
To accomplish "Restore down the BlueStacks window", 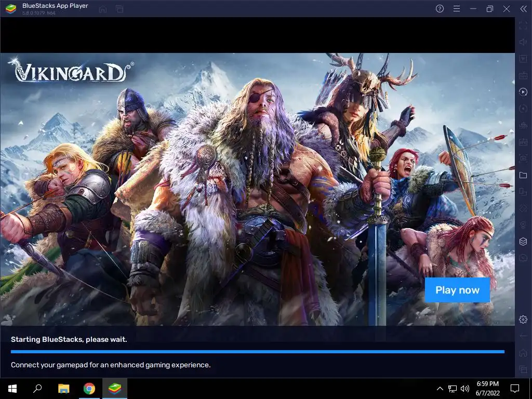I will coord(490,9).
